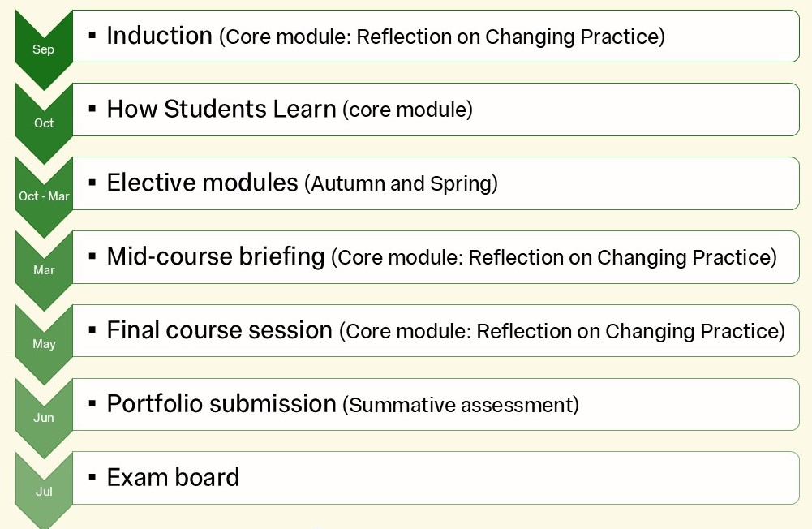Select the Oct chevron marker
The height and width of the screenshot is (529, 812).
pos(44,123)
